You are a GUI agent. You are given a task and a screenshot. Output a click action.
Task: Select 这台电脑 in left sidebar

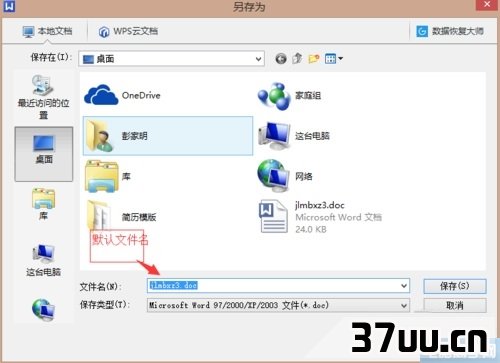click(x=43, y=260)
